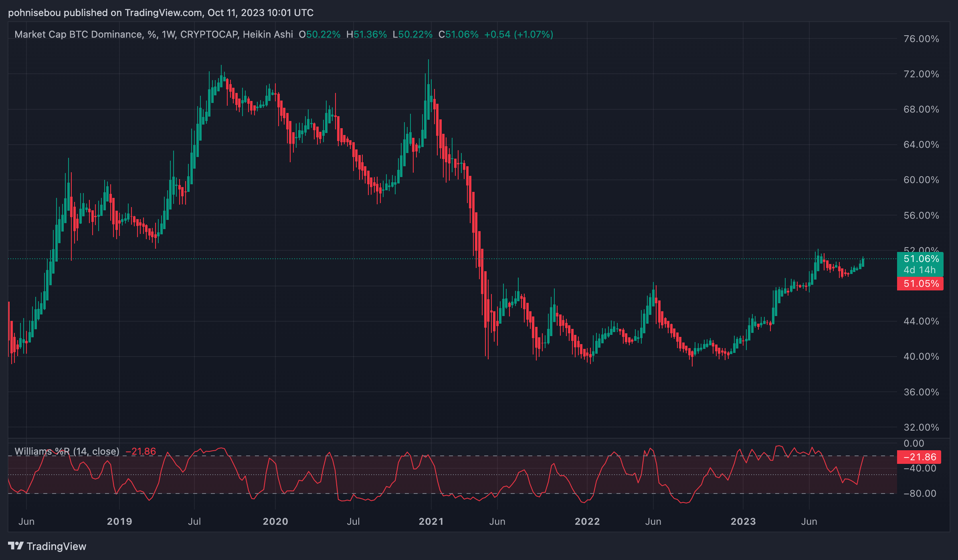Click the TradingView logo icon
The height and width of the screenshot is (560, 958).
coord(16,546)
